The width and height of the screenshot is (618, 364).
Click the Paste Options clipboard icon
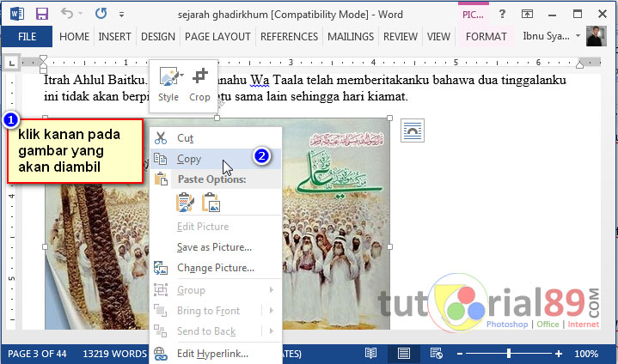click(161, 179)
